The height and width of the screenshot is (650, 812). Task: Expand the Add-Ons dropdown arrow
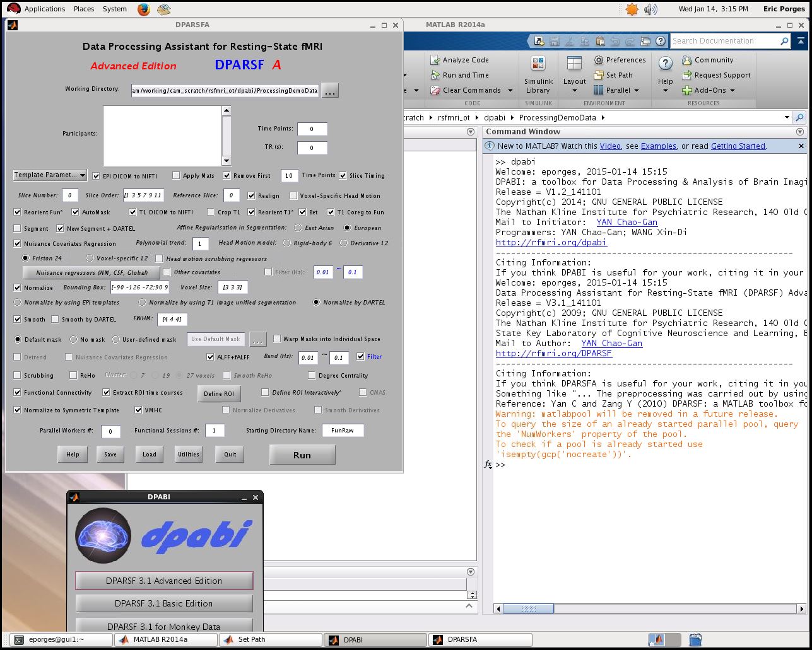(x=733, y=90)
